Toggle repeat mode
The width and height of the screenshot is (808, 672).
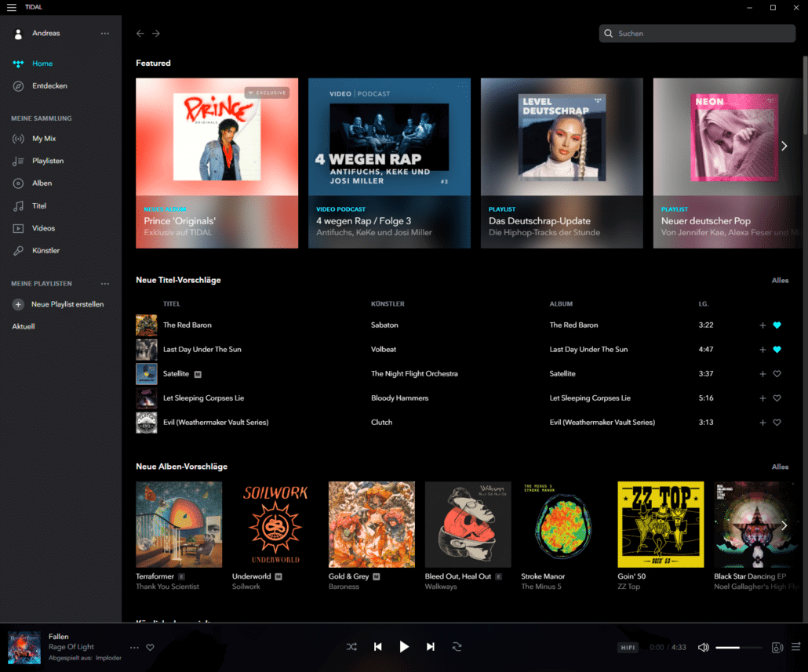(x=457, y=647)
